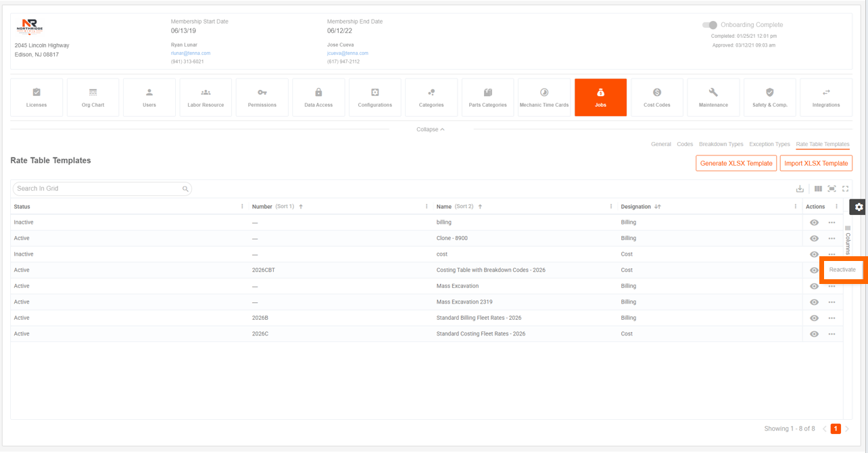The width and height of the screenshot is (868, 453).
Task: Open the Categories tile
Action: click(x=431, y=97)
